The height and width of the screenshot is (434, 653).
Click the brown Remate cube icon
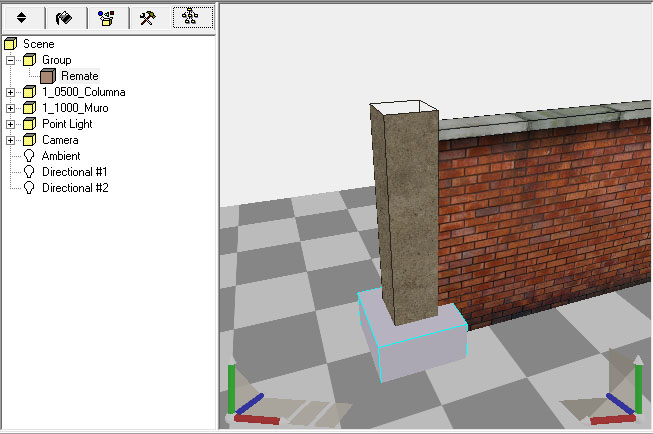pyautogui.click(x=48, y=76)
